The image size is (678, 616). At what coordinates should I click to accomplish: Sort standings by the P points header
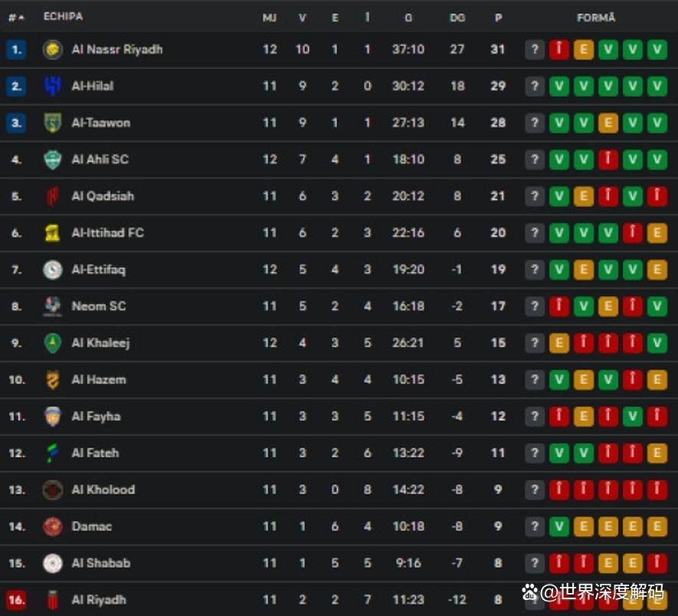(498, 18)
